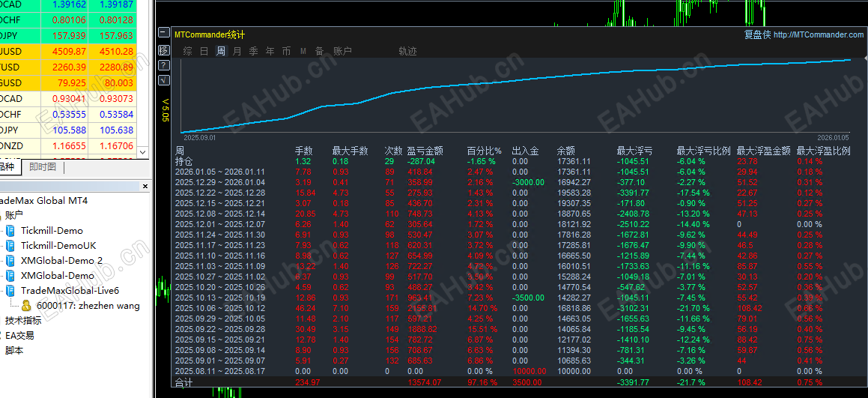Select the XMGlobal-Demo 2 server icon

(x=10, y=261)
